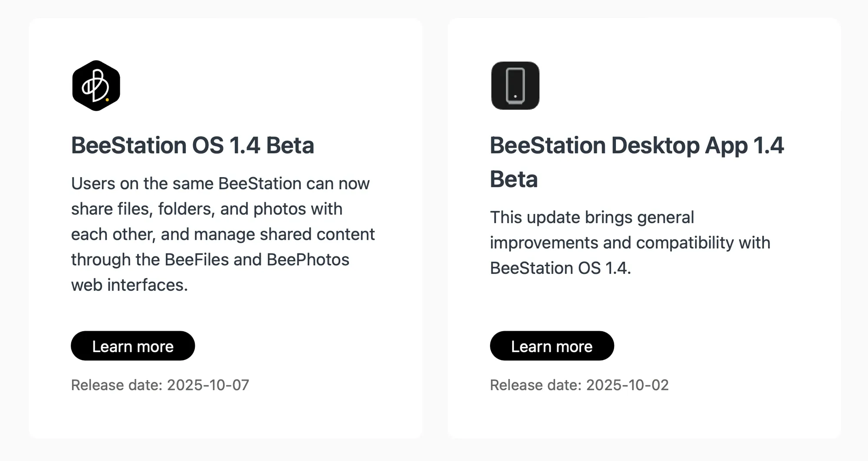
Task: Open Learn more for BeeStation OS 1.4 Beta
Action: coord(133,346)
